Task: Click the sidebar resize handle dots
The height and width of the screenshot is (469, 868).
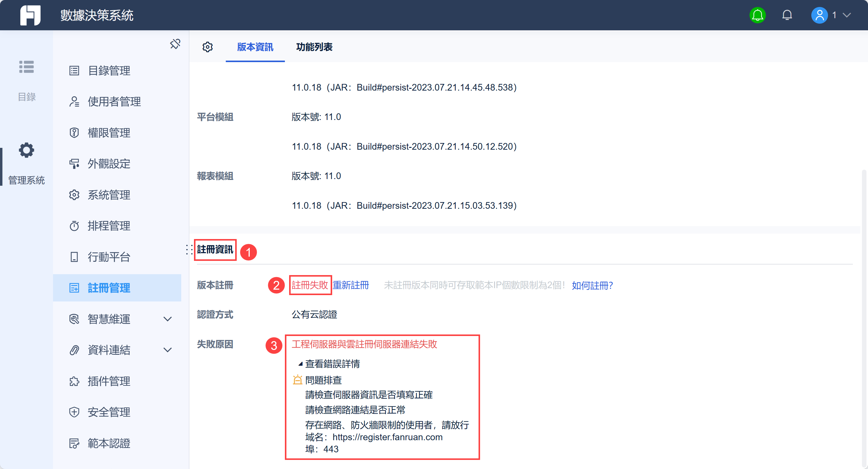Action: [189, 250]
